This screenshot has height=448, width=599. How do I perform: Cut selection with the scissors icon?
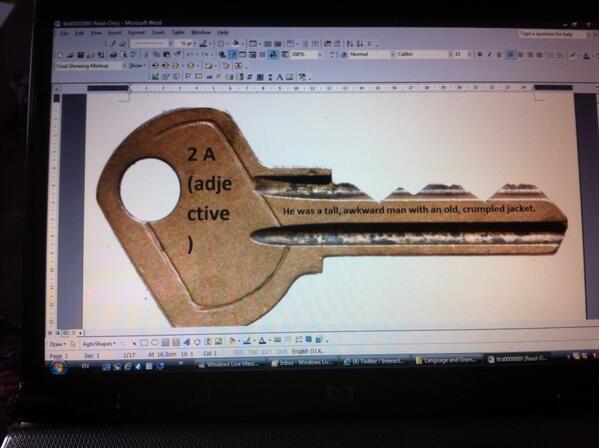146,55
